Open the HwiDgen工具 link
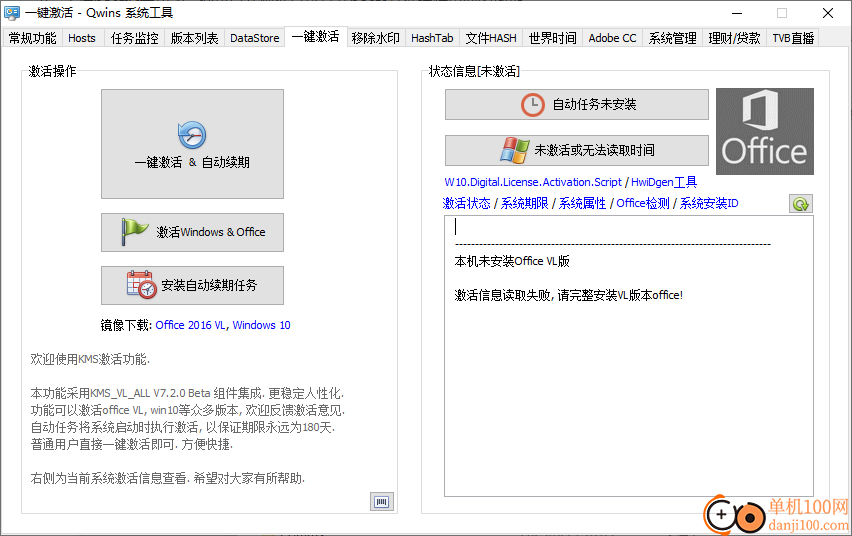The width and height of the screenshot is (852, 536). [663, 182]
